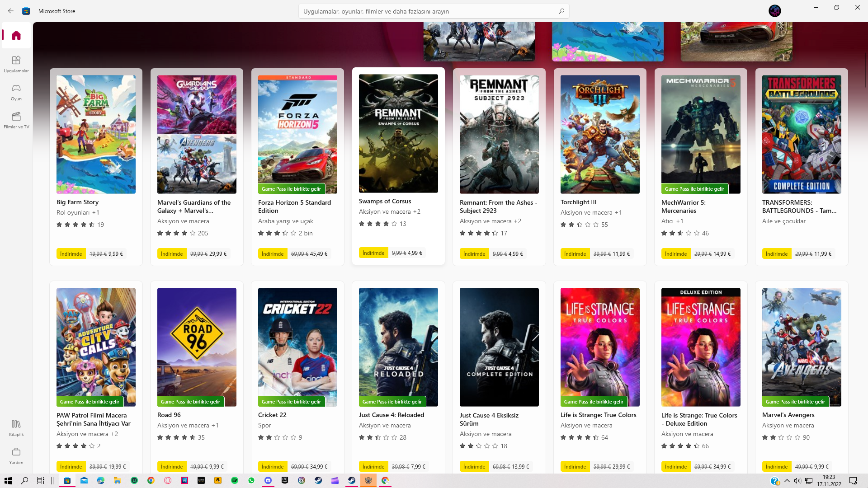The image size is (868, 488).
Task: Open Yardım help icon
Action: (x=16, y=455)
